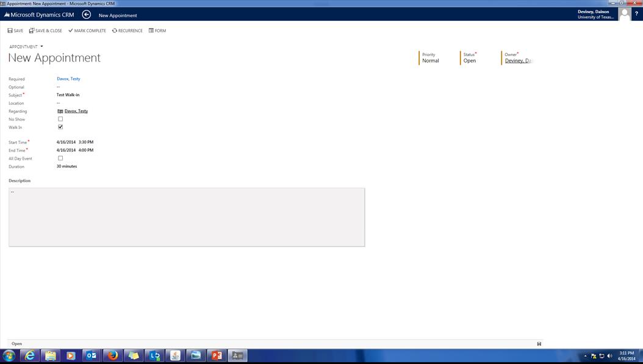Open the help question mark icon
643x364 pixels.
tap(636, 14)
